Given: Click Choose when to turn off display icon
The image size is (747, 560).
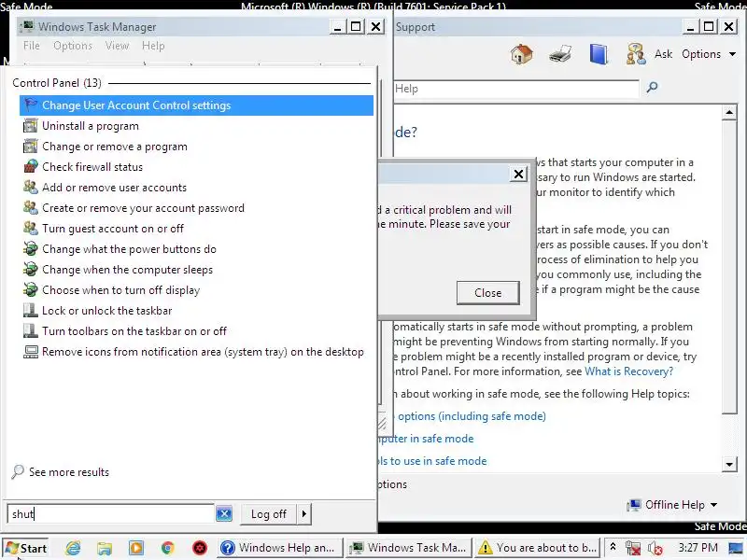Looking at the screenshot, I should 31,289.
